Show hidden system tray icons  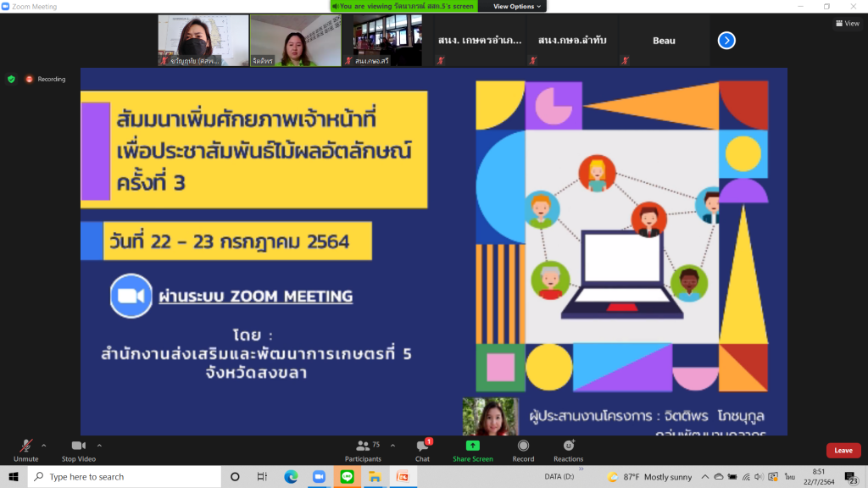click(704, 476)
